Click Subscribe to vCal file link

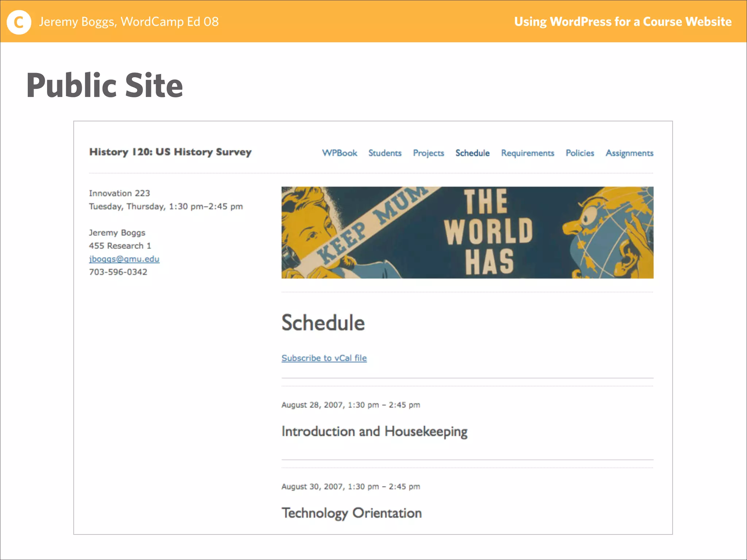[324, 358]
